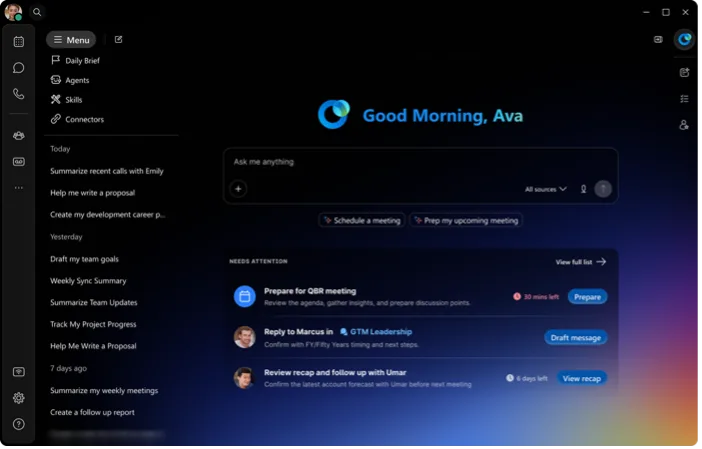Open the user profile avatar
Image resolution: width=702 pixels, height=449 pixels.
tap(13, 12)
